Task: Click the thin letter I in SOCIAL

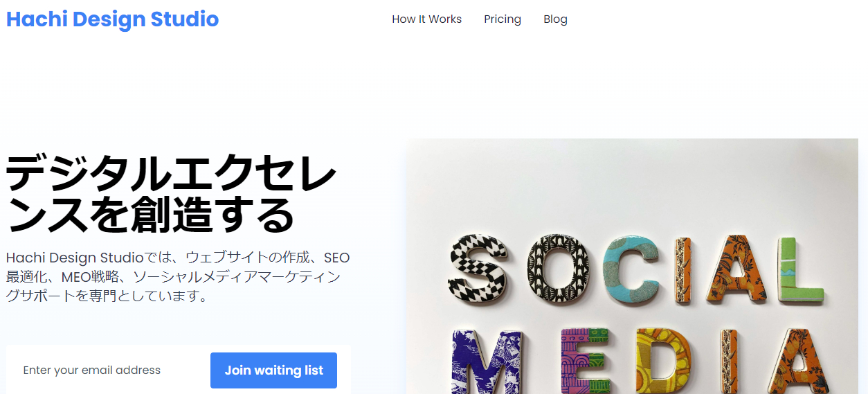Action: 685,269
